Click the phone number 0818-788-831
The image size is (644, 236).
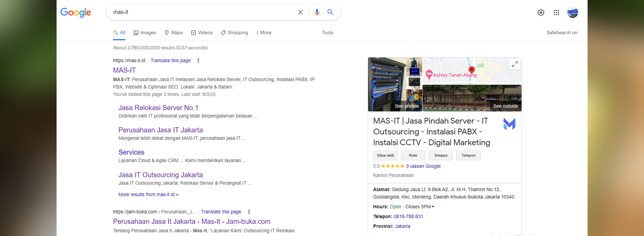[x=408, y=217]
